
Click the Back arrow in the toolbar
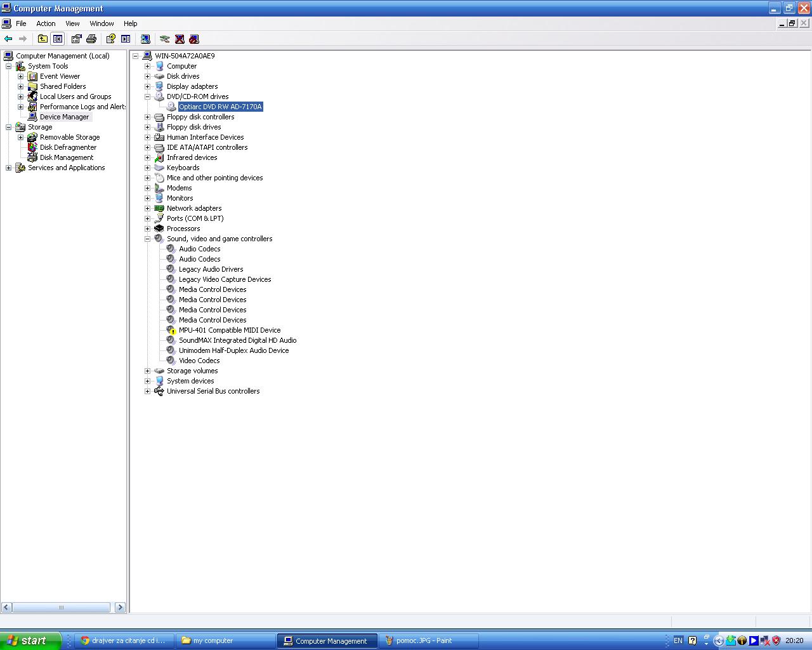pos(8,39)
